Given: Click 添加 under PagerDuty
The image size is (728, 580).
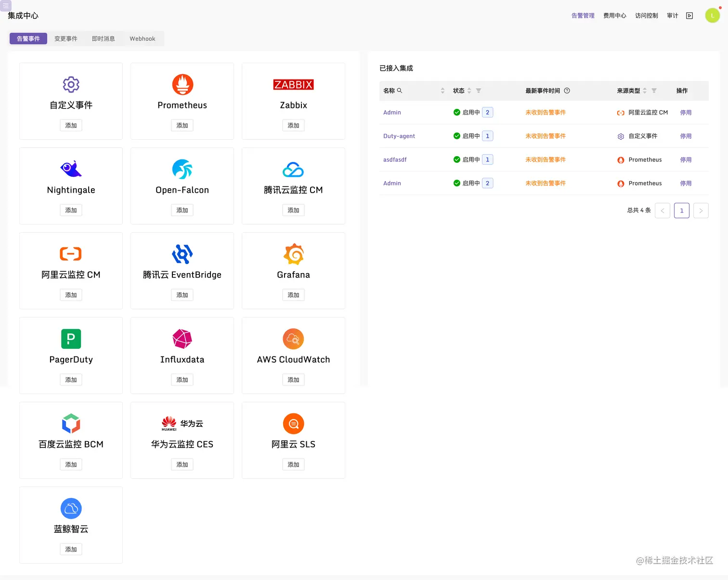Looking at the screenshot, I should (71, 380).
